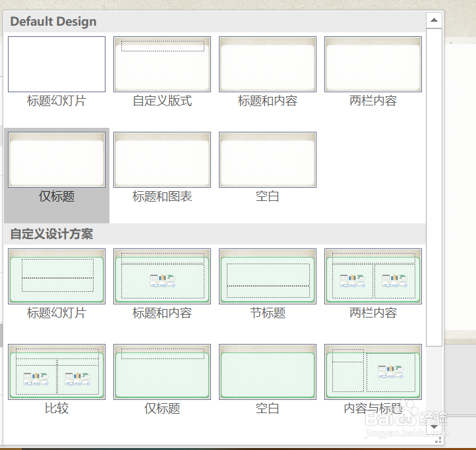The width and height of the screenshot is (476, 450).
Task: Select the 内容与标题 layout thumbnail
Action: [x=373, y=372]
